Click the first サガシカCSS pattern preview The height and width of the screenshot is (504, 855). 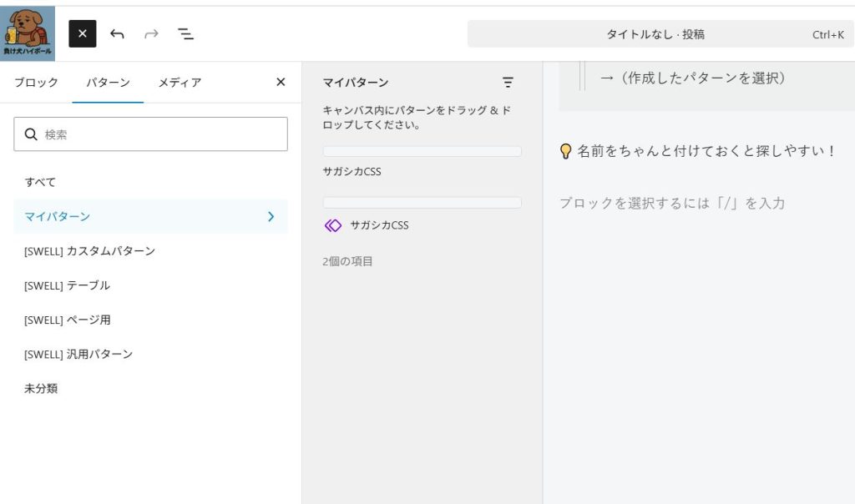tap(422, 152)
